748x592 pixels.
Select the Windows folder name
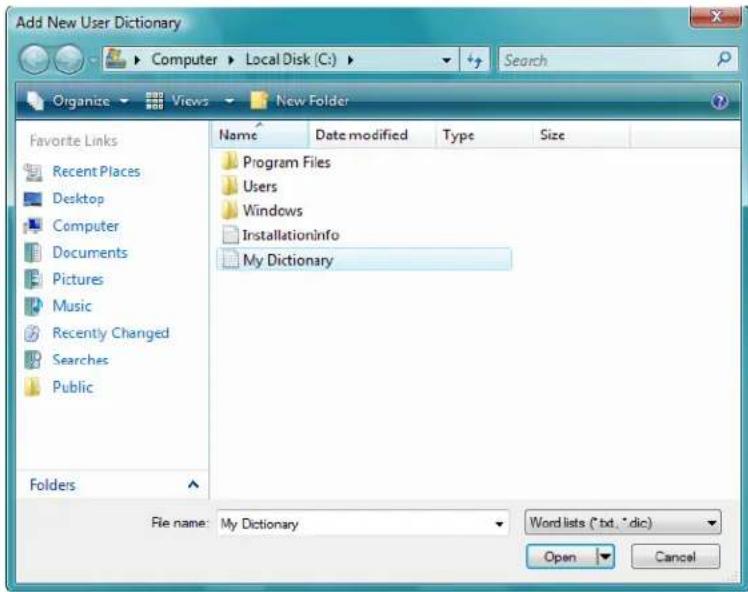click(x=272, y=211)
